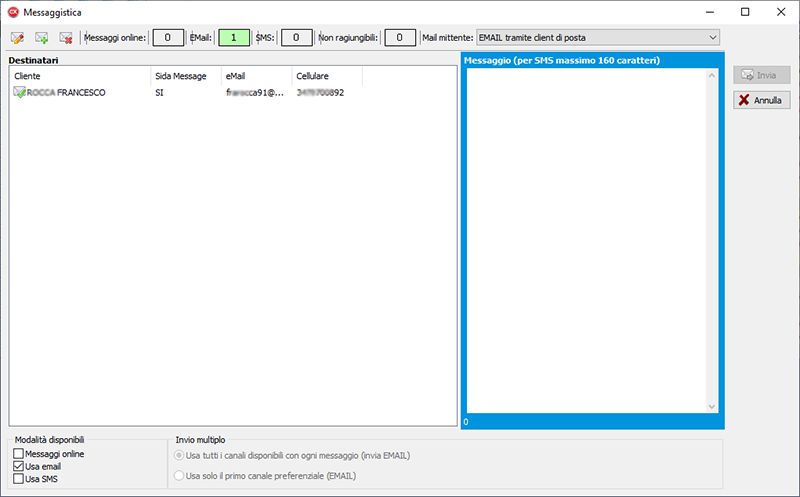Click the remove recipient envelope icon

coord(66,38)
